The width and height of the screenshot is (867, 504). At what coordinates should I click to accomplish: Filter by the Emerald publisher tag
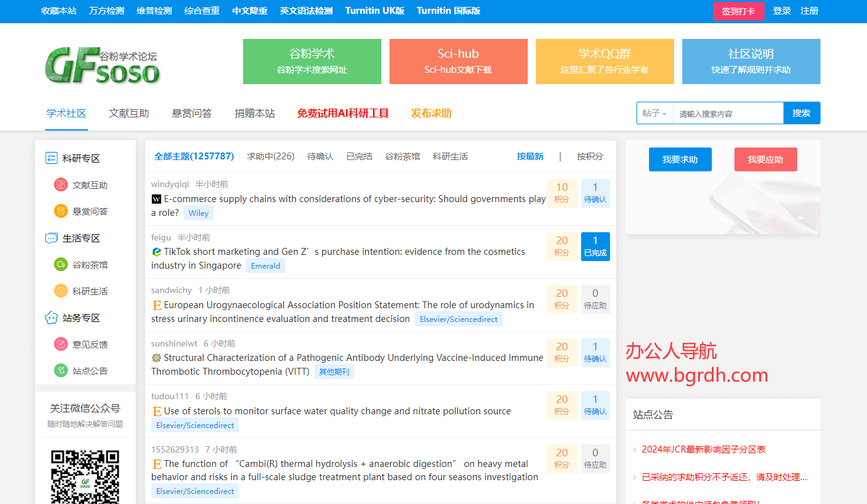pos(265,266)
